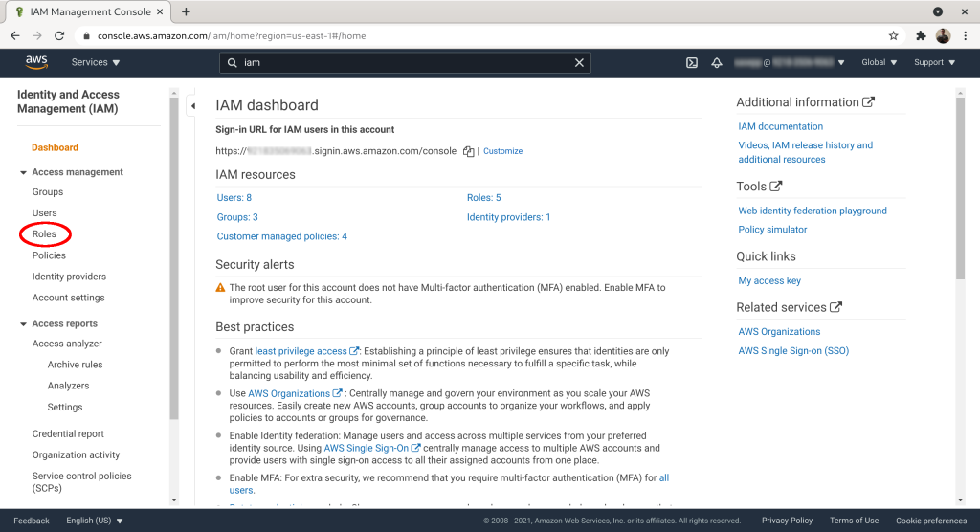Collapse the navigation pane arrow
Image resolution: width=980 pixels, height=532 pixels.
pyautogui.click(x=193, y=106)
